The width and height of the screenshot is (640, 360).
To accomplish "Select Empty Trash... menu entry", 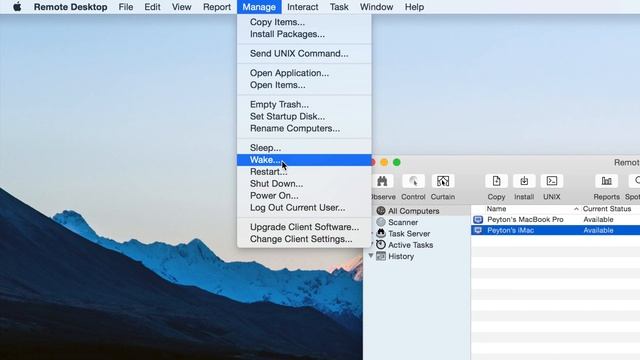I will pos(304,104).
